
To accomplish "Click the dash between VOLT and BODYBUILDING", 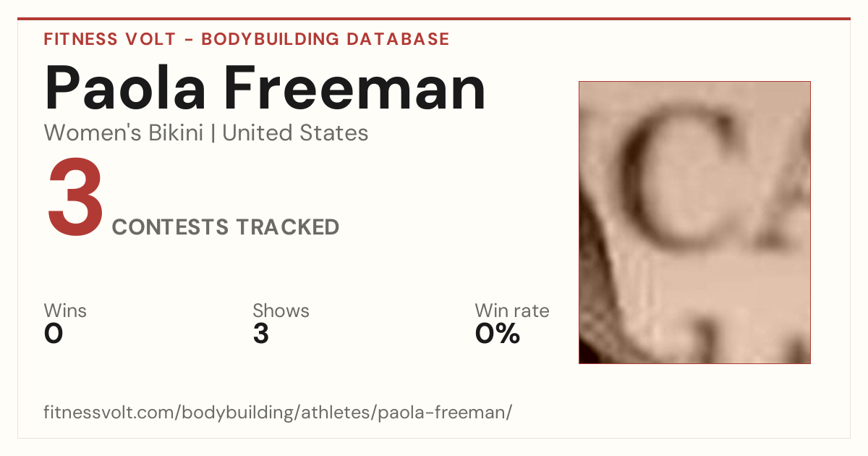I will pyautogui.click(x=188, y=40).
